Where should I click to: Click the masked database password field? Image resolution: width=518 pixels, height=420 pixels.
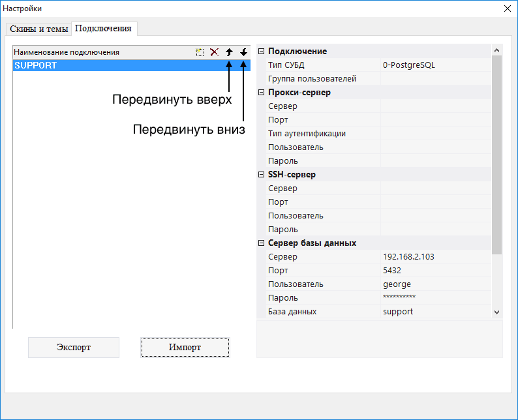click(435, 298)
